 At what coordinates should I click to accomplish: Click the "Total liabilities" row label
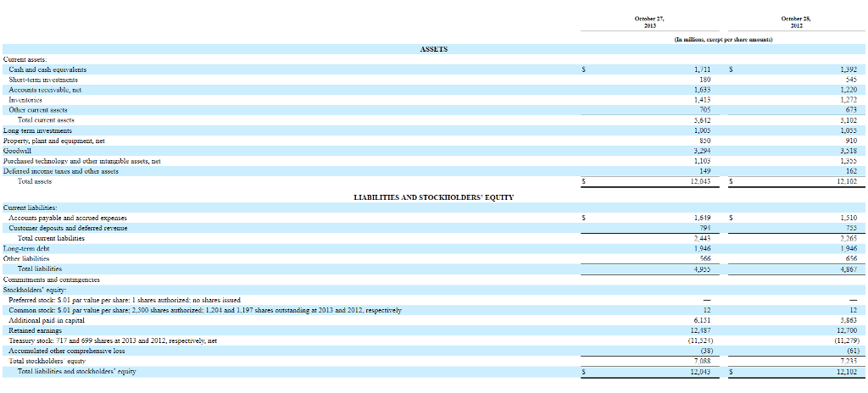click(40, 268)
